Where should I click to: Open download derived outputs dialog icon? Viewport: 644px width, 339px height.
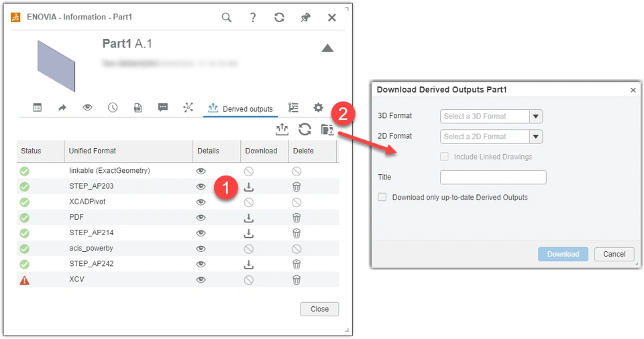point(327,129)
